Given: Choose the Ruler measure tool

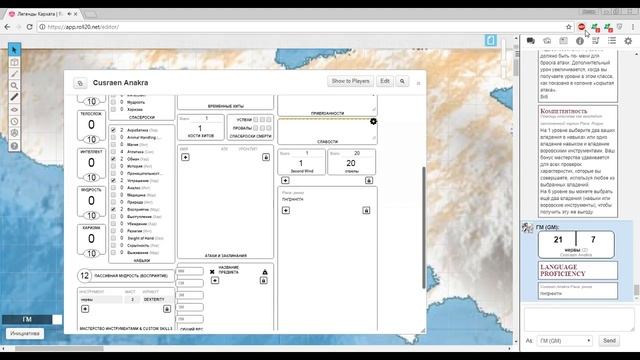Looking at the screenshot, I should point(14,97).
